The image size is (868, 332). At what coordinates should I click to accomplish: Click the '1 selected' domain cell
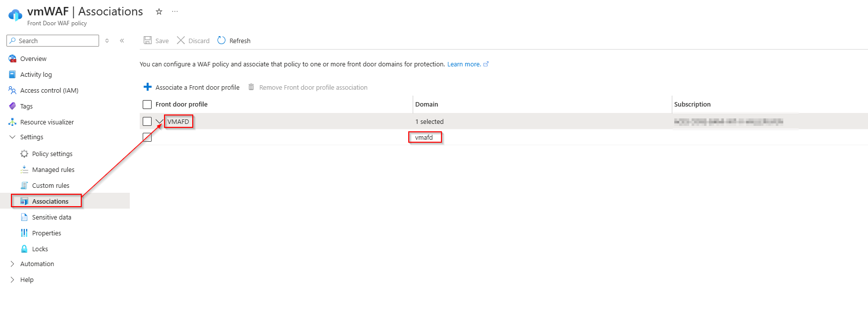(x=429, y=121)
